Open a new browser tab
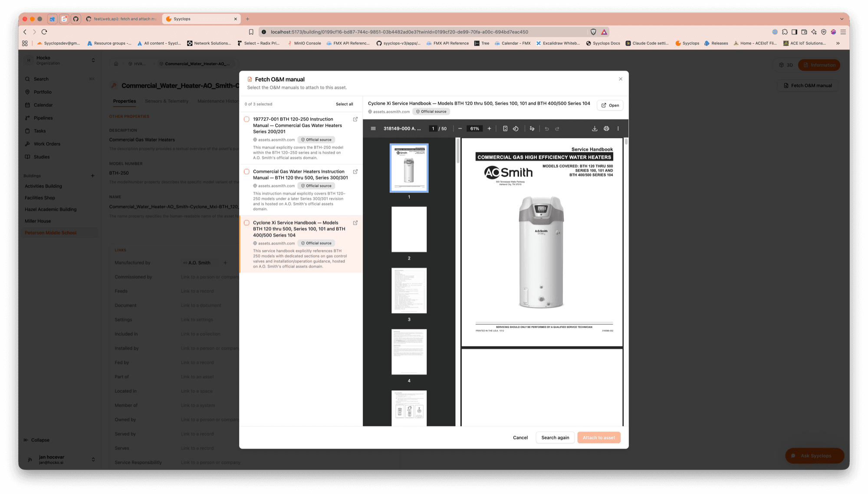The image size is (868, 494). click(x=247, y=19)
